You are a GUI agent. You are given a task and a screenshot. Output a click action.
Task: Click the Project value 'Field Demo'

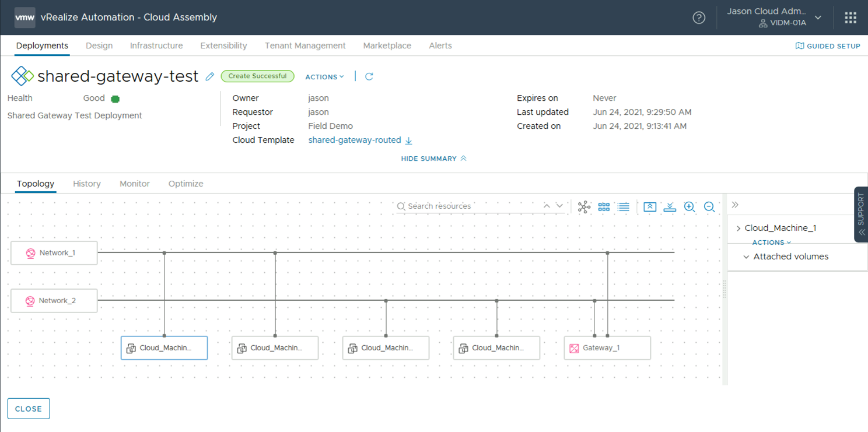(330, 126)
